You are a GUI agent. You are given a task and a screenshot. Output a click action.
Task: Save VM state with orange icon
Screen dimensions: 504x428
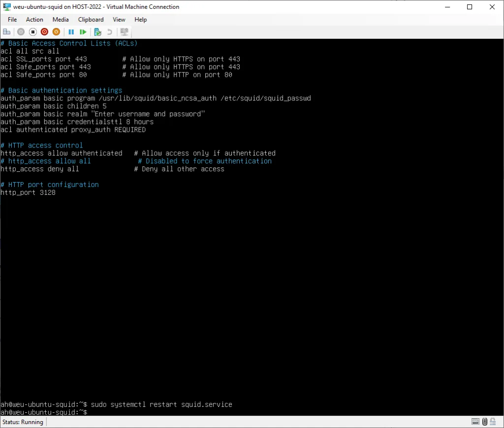click(x=56, y=32)
